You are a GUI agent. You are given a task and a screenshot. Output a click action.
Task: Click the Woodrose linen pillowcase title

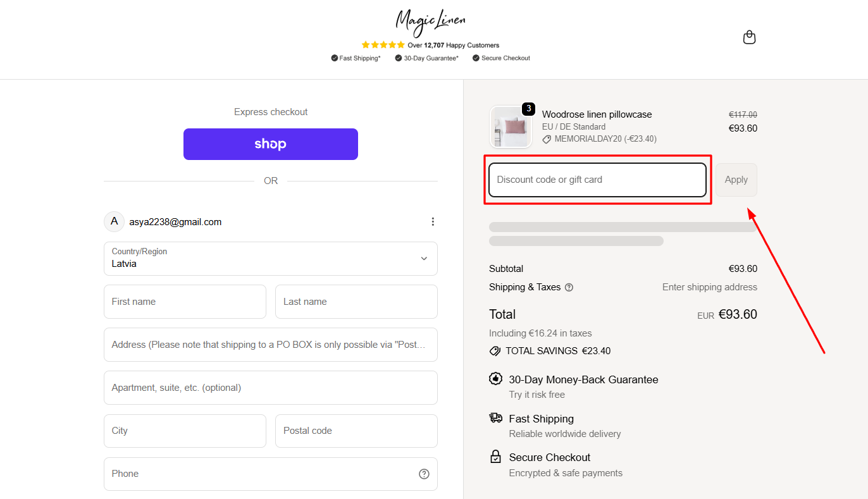coord(597,114)
